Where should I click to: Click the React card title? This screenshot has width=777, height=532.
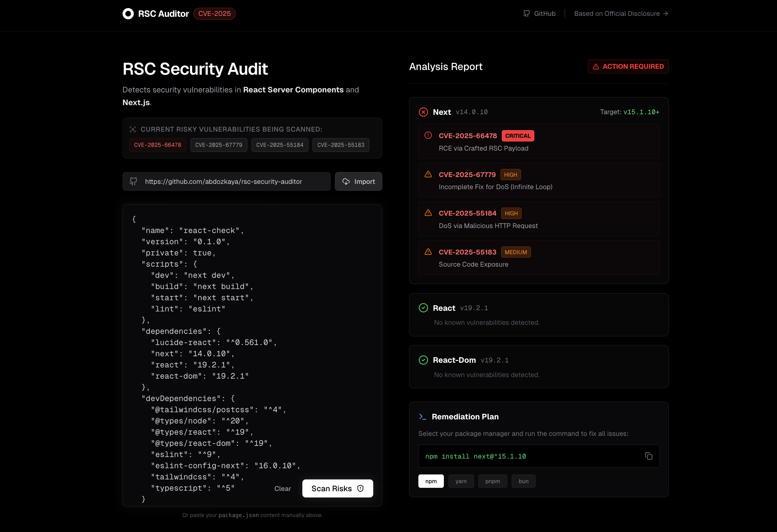point(444,308)
